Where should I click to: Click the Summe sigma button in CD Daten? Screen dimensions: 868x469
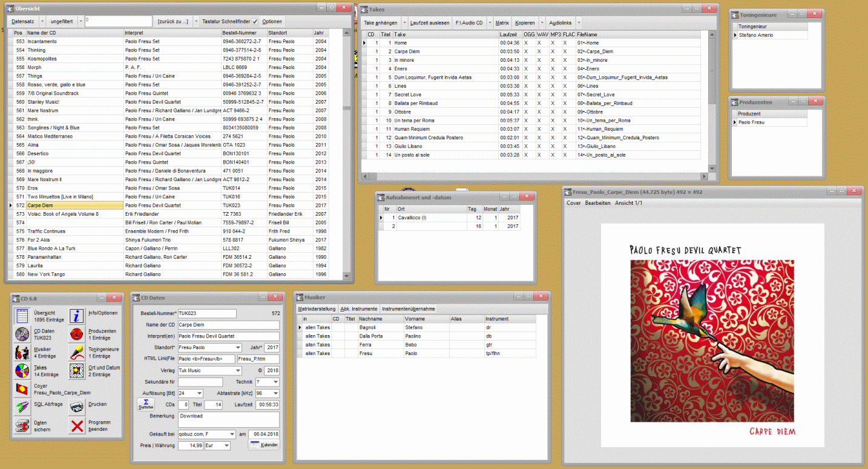[x=145, y=404]
